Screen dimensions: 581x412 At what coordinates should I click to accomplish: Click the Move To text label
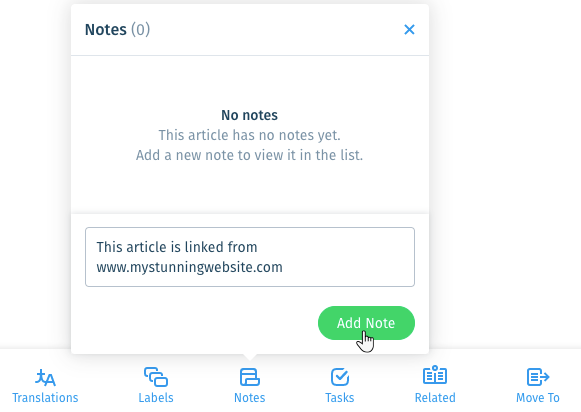pyautogui.click(x=538, y=398)
